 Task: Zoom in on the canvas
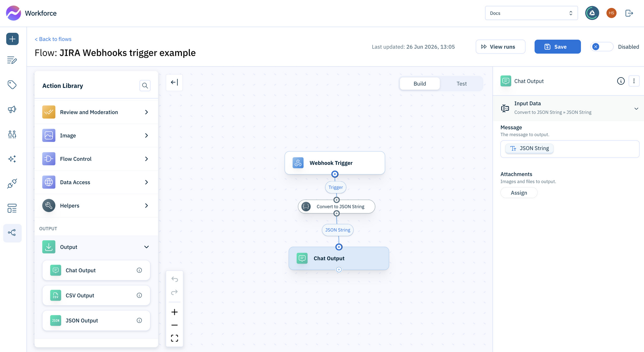click(174, 312)
